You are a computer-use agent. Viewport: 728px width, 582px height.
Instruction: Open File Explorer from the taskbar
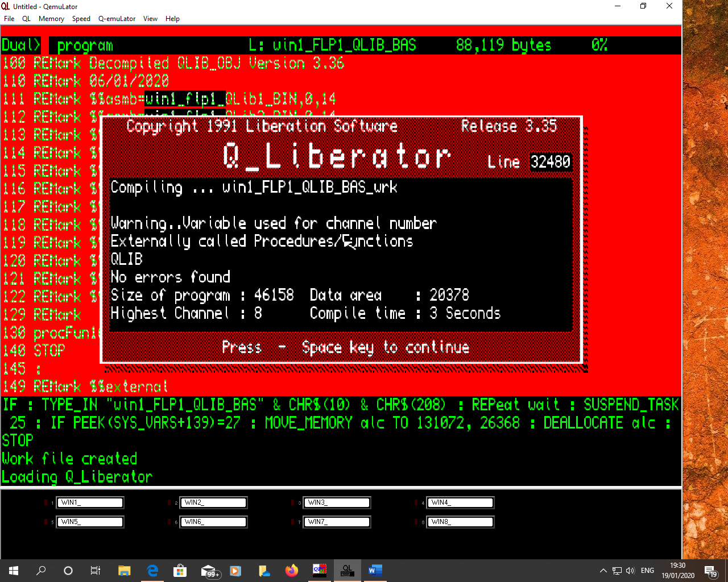point(124,571)
